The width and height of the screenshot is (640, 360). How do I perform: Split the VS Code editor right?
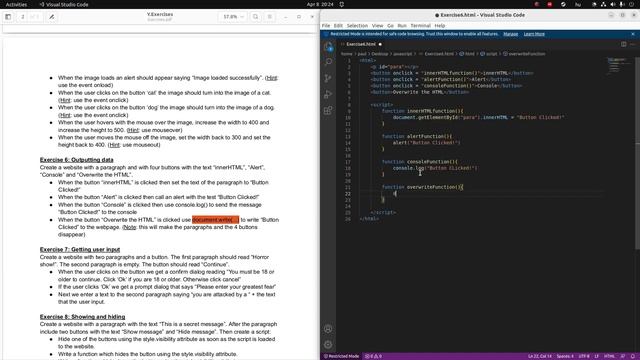click(x=624, y=44)
